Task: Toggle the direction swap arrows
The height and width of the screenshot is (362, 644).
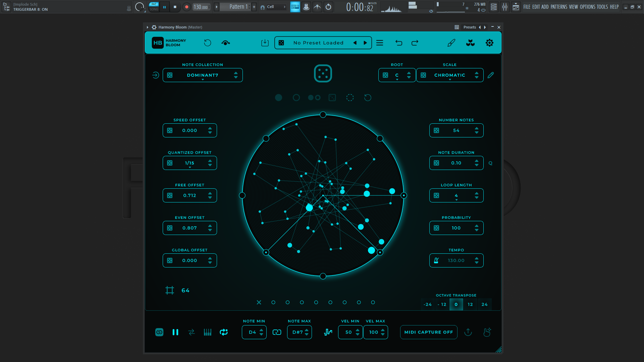Action: point(192,332)
